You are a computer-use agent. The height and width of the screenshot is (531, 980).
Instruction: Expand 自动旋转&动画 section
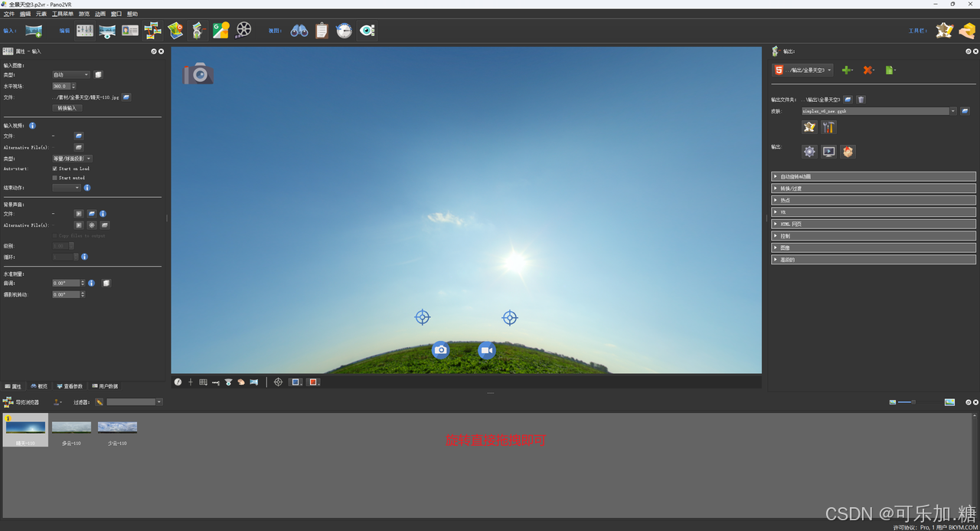click(x=874, y=176)
